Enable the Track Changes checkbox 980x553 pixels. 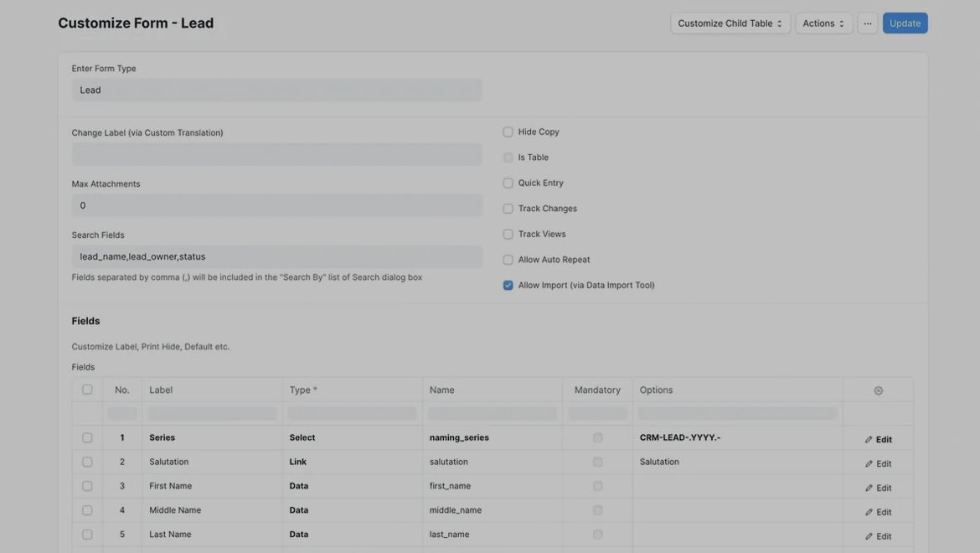pos(508,209)
